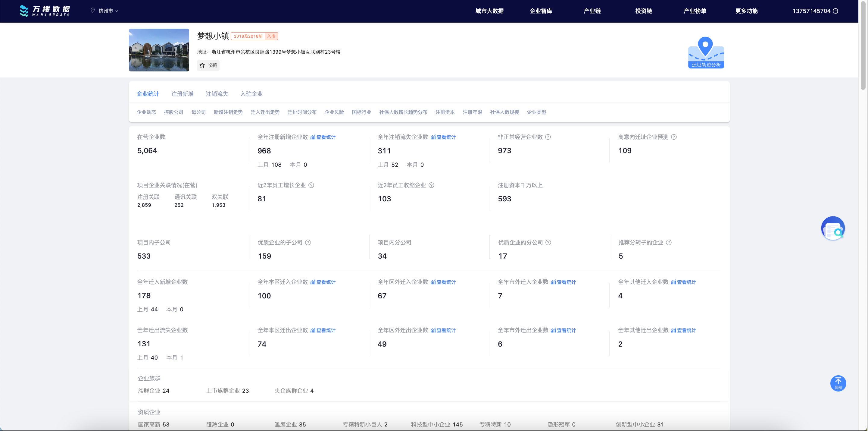Switch to the 注册新增 tab
The image size is (868, 431).
182,94
